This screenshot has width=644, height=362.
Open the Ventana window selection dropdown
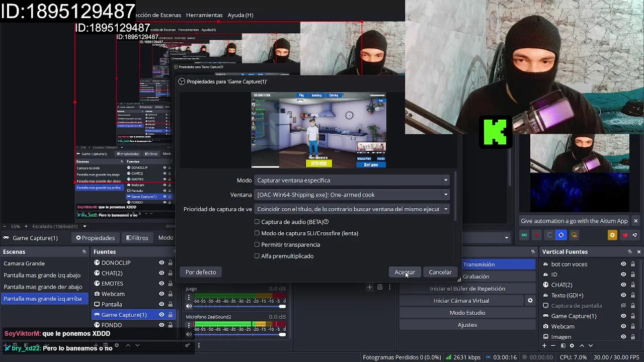click(x=352, y=195)
